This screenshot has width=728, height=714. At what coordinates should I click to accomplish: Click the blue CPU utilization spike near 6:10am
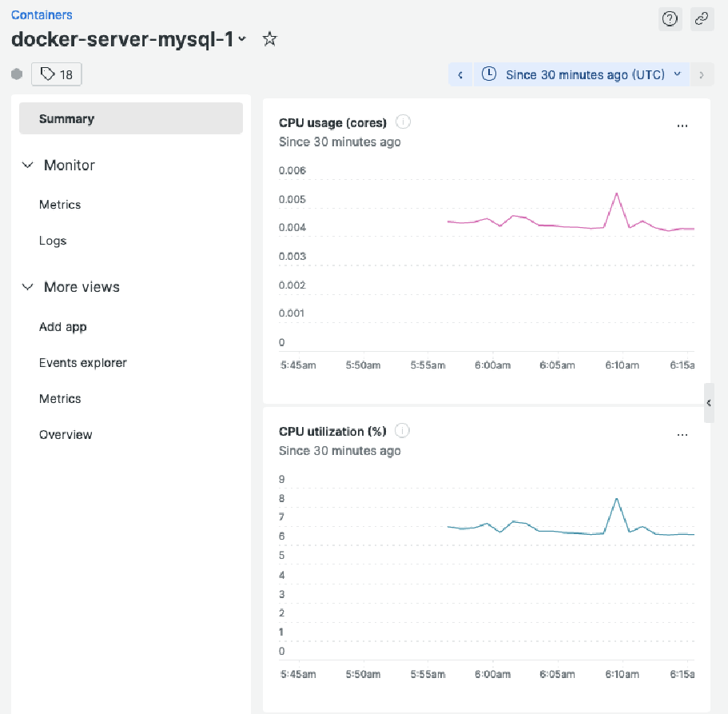click(617, 500)
